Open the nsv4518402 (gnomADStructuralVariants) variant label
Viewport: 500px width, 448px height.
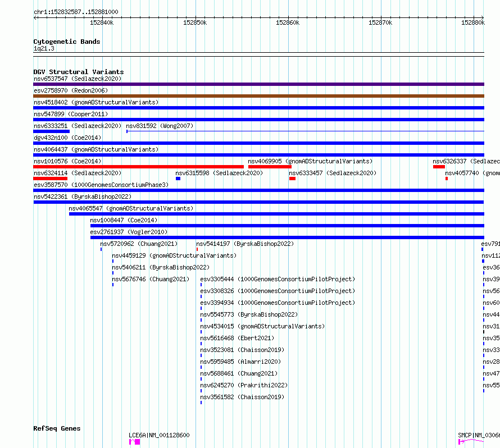click(96, 102)
